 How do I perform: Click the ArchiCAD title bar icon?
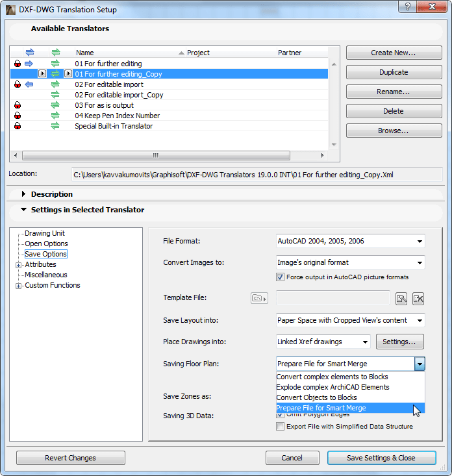click(x=10, y=10)
